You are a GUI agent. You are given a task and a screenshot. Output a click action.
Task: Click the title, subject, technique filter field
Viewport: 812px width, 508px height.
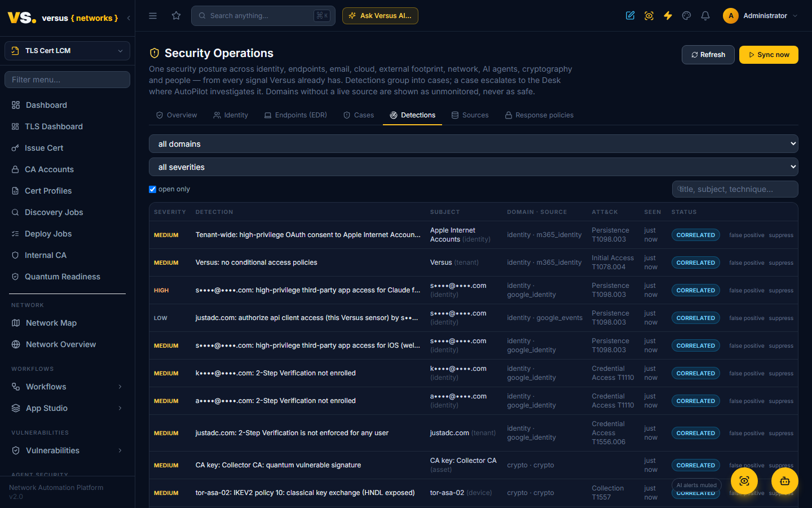pyautogui.click(x=735, y=189)
